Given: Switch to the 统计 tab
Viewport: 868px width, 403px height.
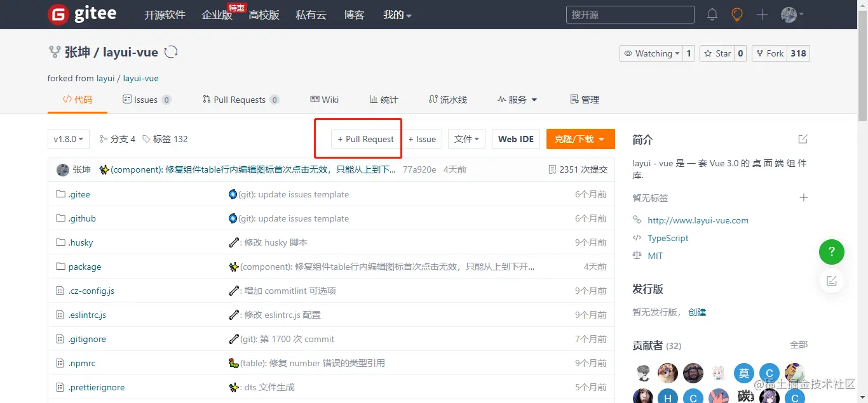Looking at the screenshot, I should pyautogui.click(x=384, y=100).
